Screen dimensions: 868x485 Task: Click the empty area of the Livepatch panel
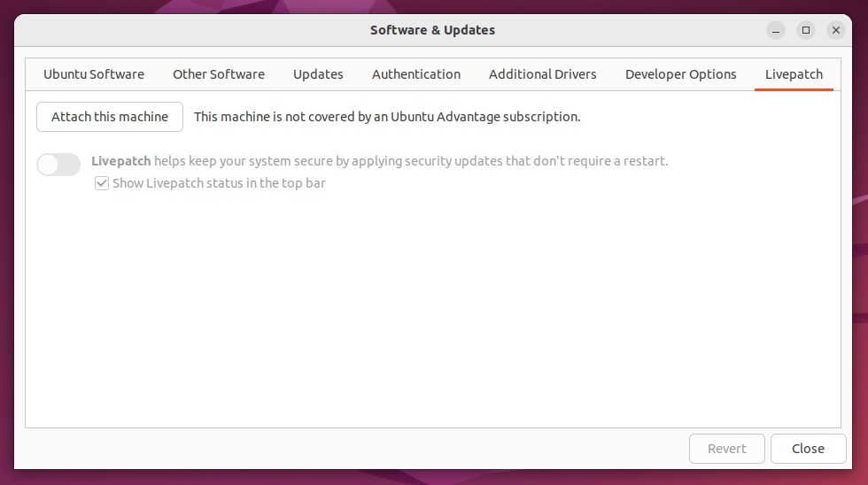[x=432, y=310]
